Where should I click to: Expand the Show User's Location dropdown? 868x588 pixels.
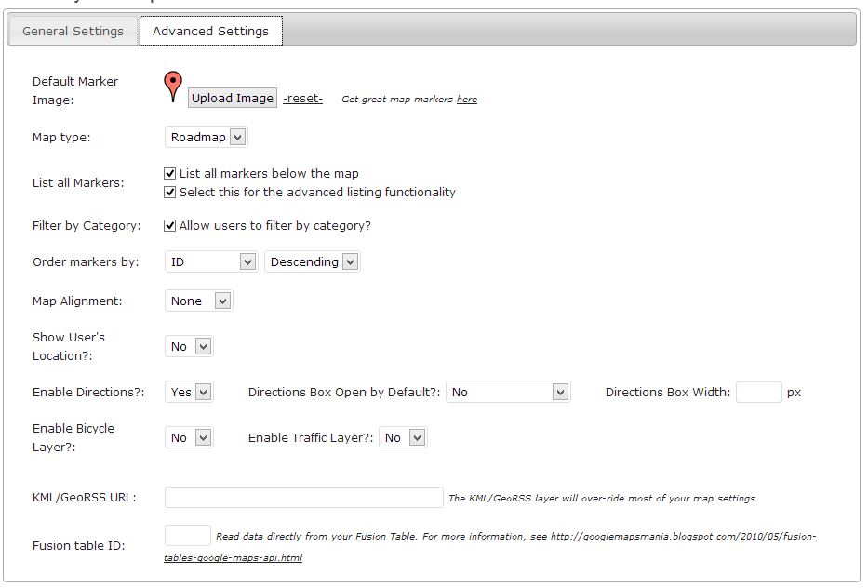point(189,347)
